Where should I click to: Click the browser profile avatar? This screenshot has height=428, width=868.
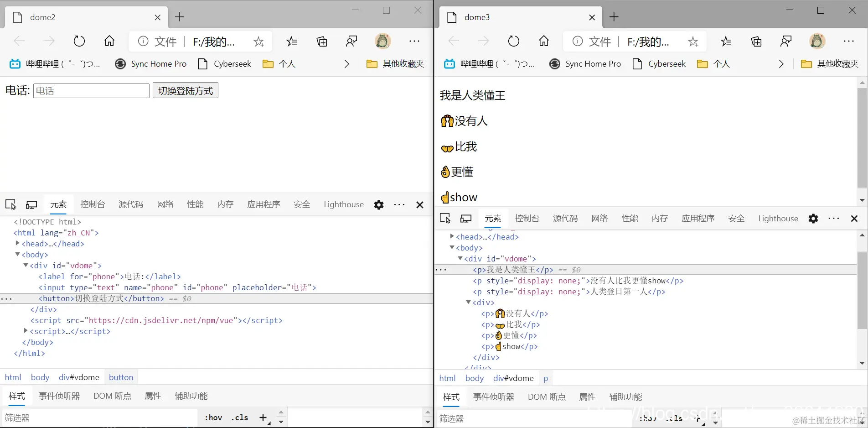coord(382,41)
